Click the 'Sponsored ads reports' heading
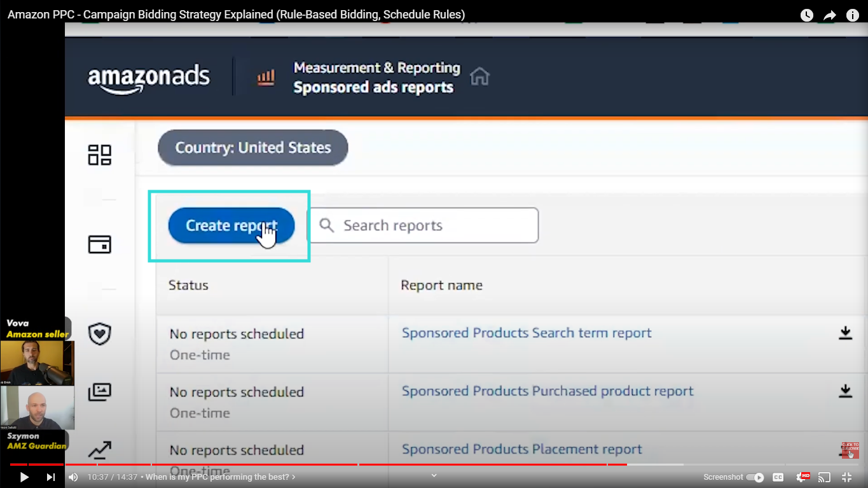This screenshot has height=488, width=868. point(373,88)
